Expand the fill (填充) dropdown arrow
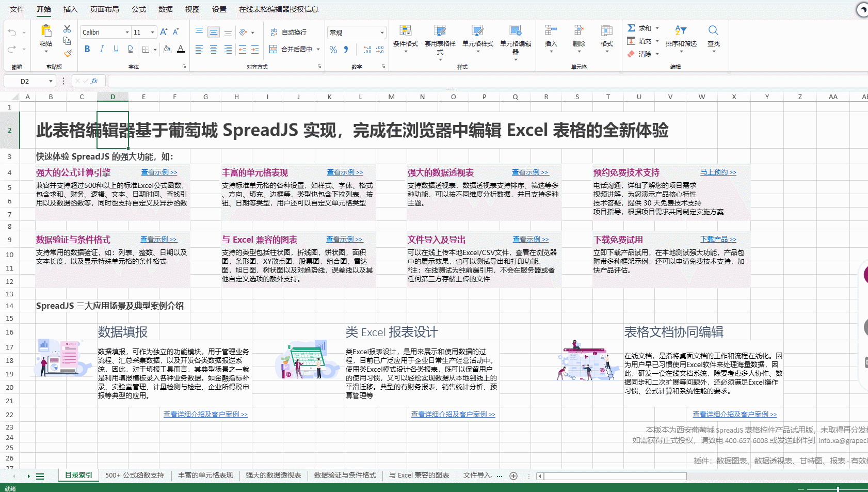The image size is (868, 492). tap(657, 41)
